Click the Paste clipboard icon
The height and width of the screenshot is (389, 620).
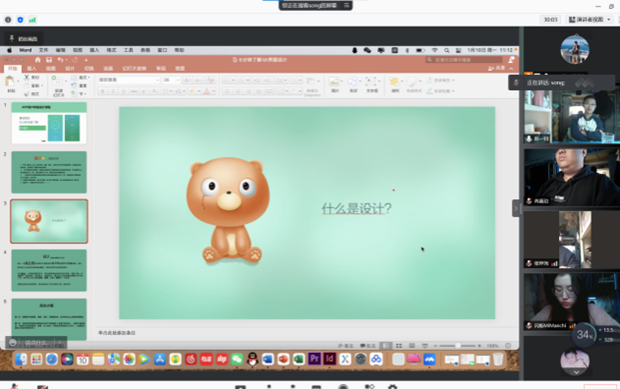click(x=9, y=81)
